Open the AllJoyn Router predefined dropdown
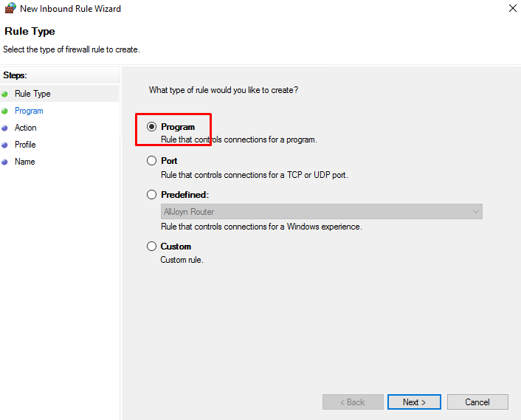The image size is (521, 420). tap(322, 212)
